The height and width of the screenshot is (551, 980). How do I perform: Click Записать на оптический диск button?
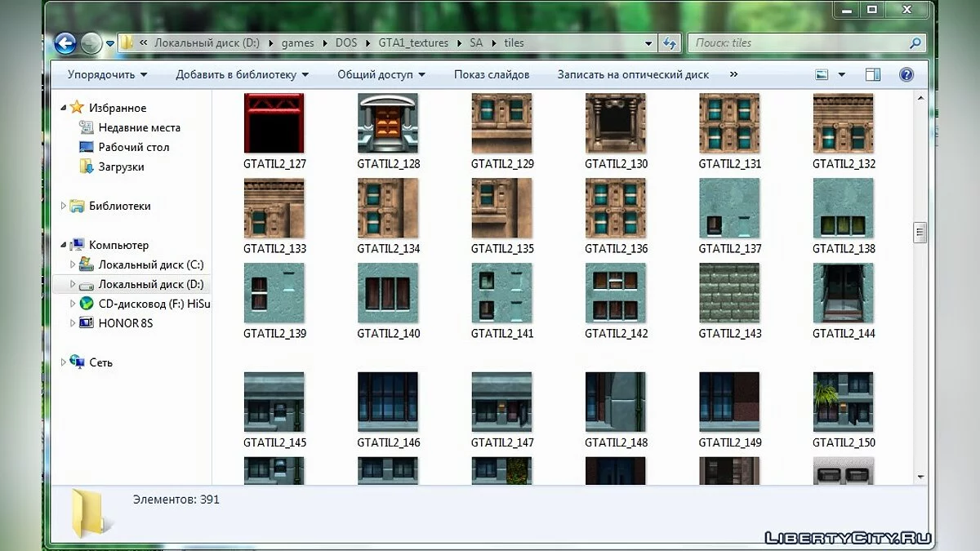point(633,74)
